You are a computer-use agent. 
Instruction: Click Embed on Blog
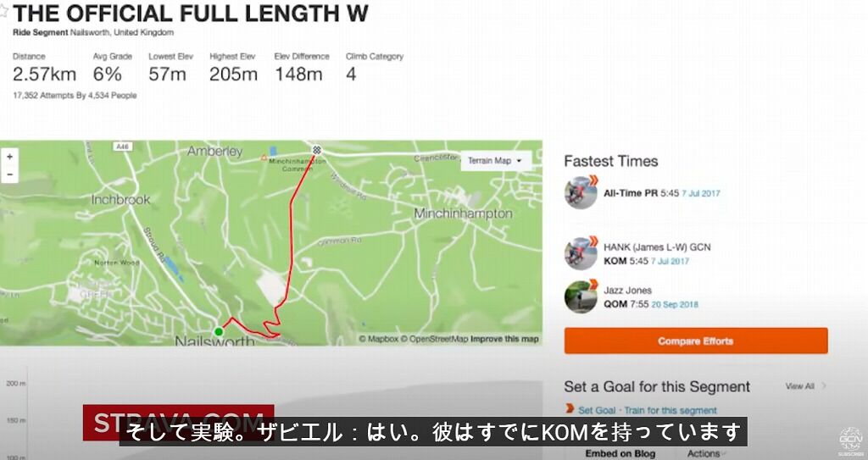[x=620, y=453]
